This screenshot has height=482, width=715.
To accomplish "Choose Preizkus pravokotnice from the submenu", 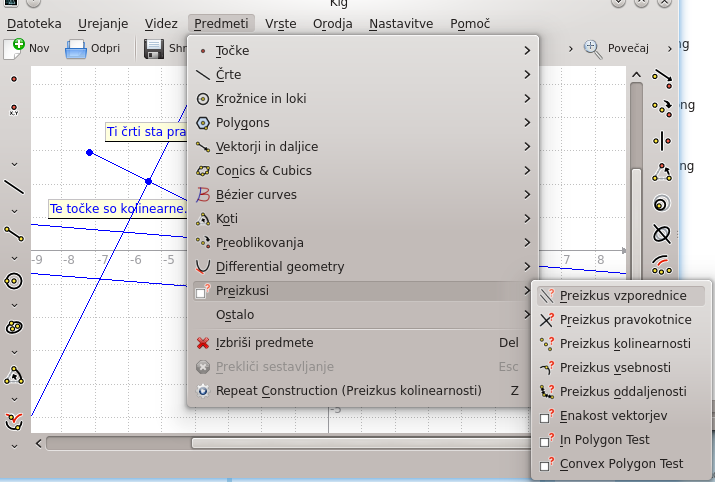I will click(x=625, y=320).
